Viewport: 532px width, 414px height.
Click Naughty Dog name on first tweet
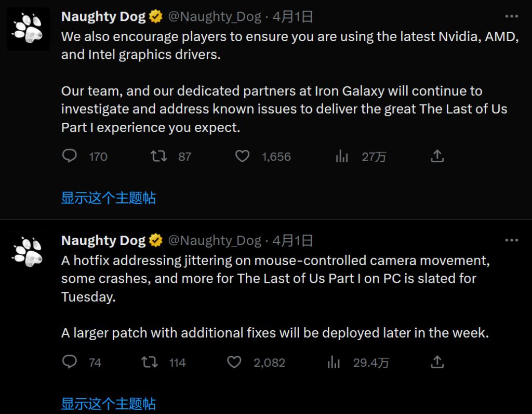point(103,17)
